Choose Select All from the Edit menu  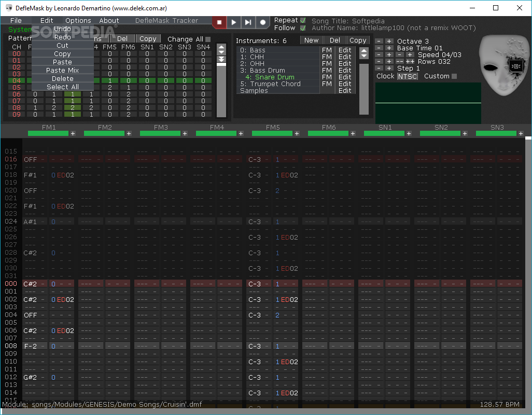pos(62,87)
